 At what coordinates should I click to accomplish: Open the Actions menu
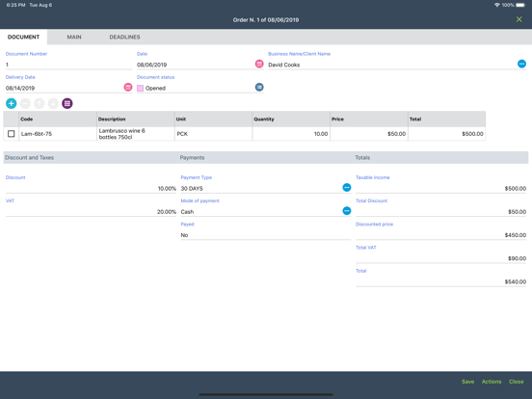pos(492,382)
